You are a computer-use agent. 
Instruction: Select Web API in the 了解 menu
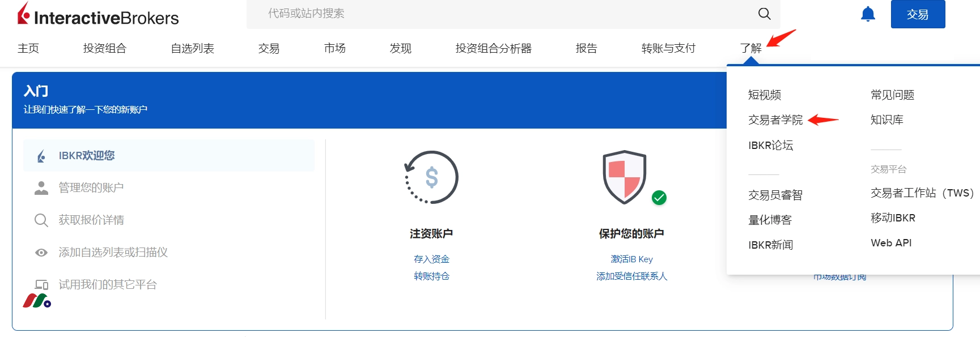pyautogui.click(x=892, y=243)
